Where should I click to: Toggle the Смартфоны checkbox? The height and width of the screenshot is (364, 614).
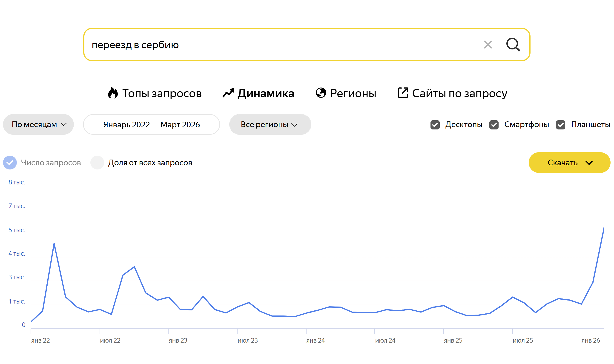pos(494,125)
